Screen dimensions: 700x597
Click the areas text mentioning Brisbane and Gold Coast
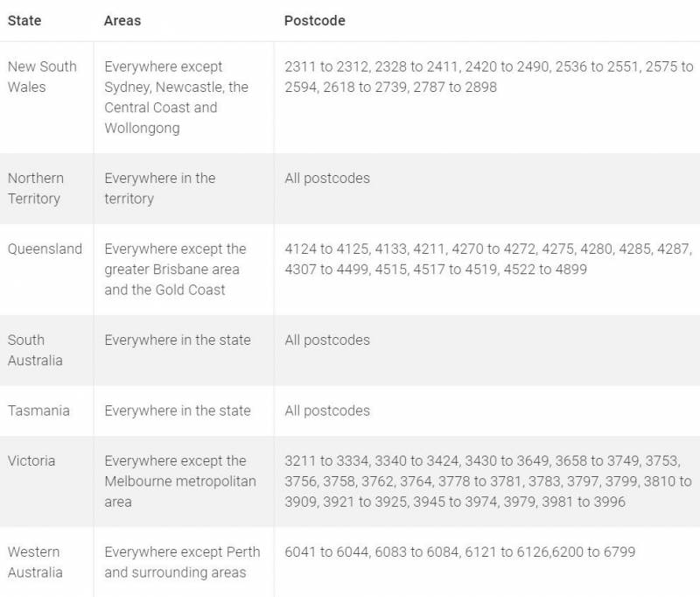175,269
